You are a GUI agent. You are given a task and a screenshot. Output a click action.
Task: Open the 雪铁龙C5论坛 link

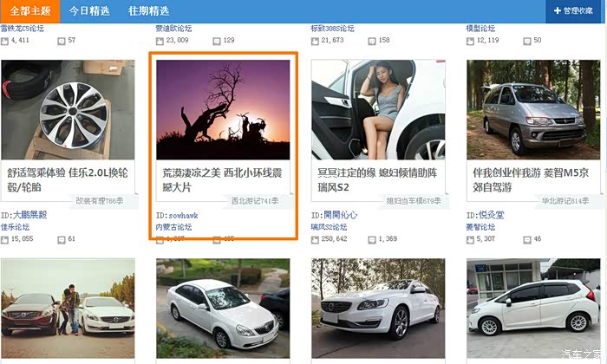tap(22, 29)
